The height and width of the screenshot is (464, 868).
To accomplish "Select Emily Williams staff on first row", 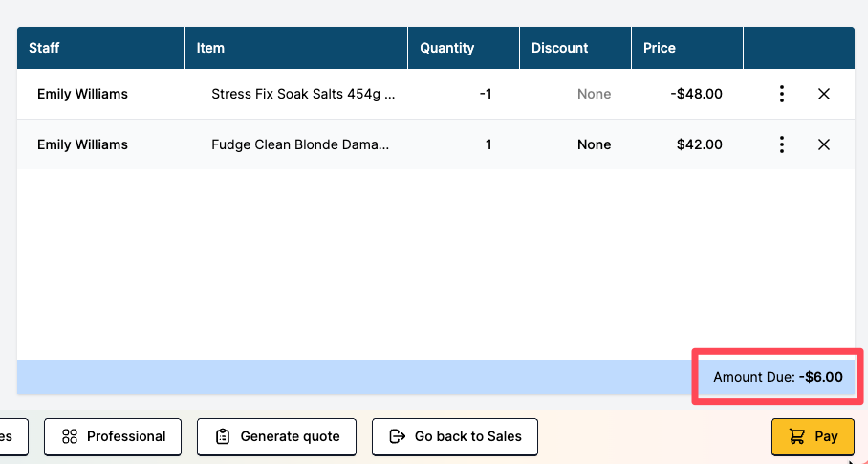I will click(x=82, y=94).
